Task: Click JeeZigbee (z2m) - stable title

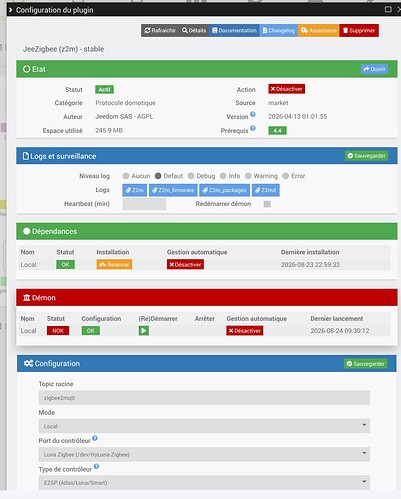Action: tap(63, 49)
